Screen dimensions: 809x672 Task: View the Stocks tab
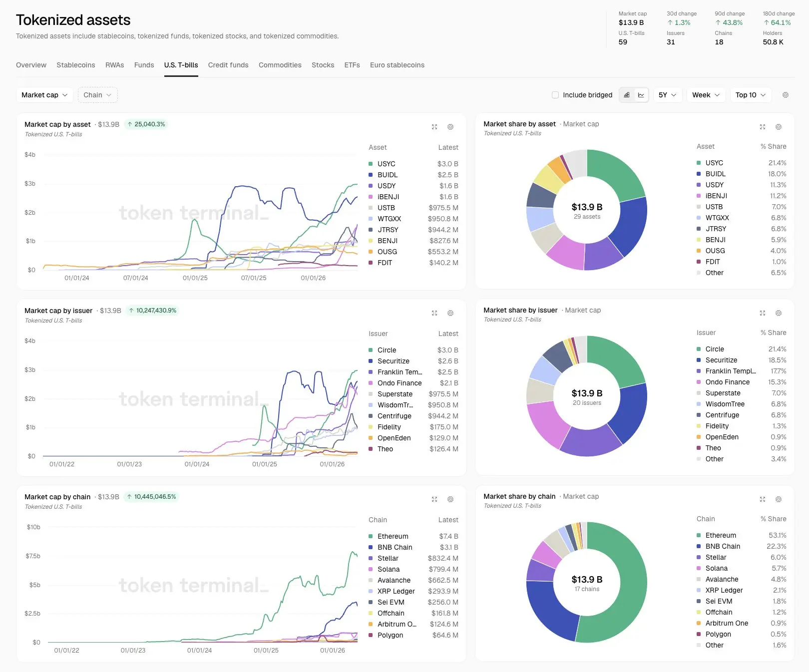point(323,65)
